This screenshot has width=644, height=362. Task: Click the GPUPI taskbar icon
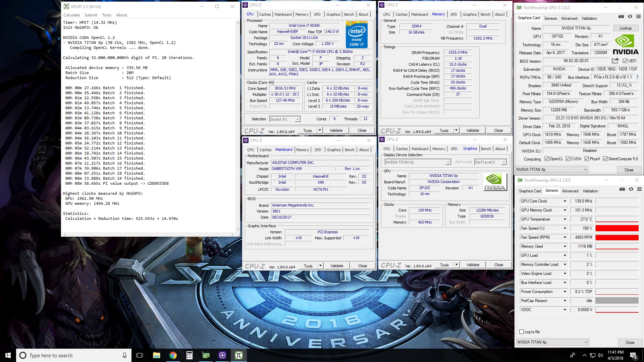(238, 355)
